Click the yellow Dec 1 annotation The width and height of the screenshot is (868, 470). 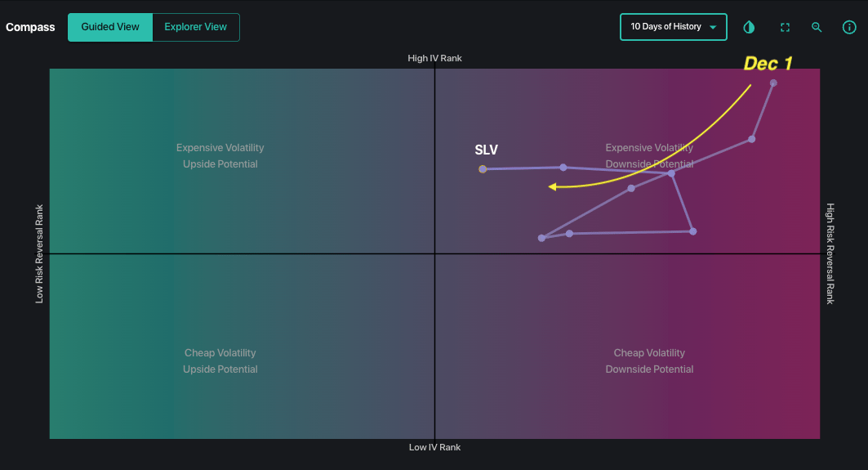(x=768, y=64)
